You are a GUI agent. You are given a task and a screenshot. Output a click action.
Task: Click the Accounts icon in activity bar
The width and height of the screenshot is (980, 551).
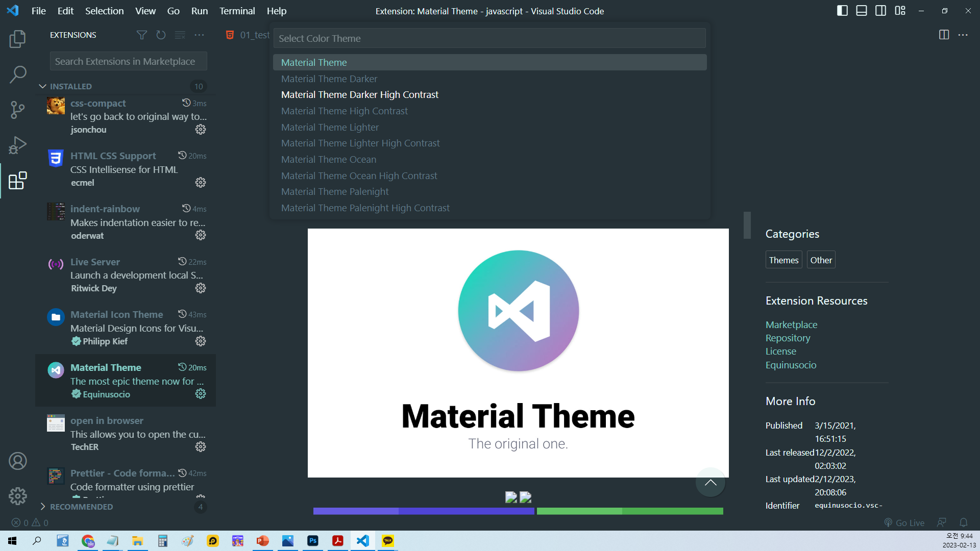click(17, 461)
